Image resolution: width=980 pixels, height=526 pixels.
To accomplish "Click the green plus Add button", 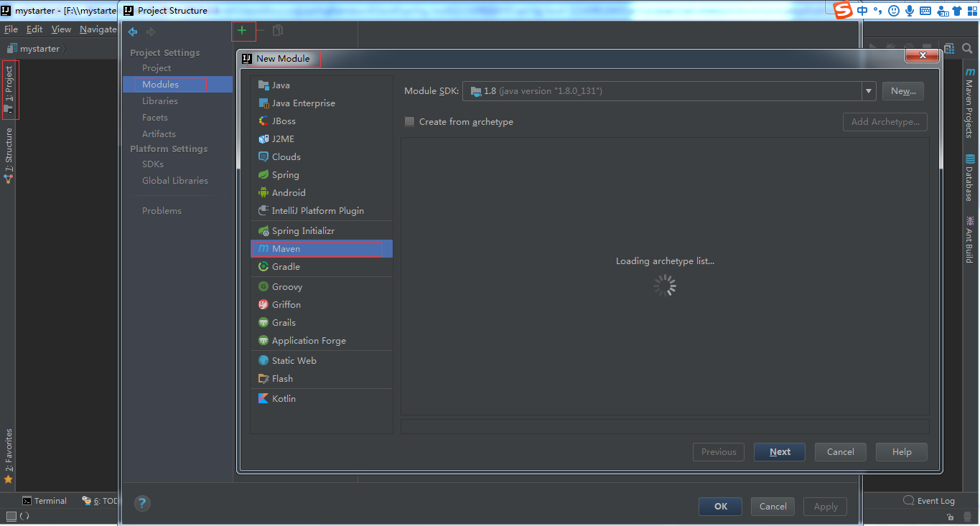I will [x=242, y=31].
